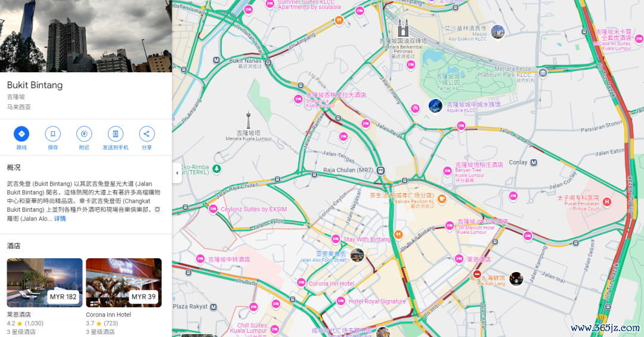Click the Corona Inn Hotel map pin
Screen dimensions: 644x337
click(x=301, y=283)
